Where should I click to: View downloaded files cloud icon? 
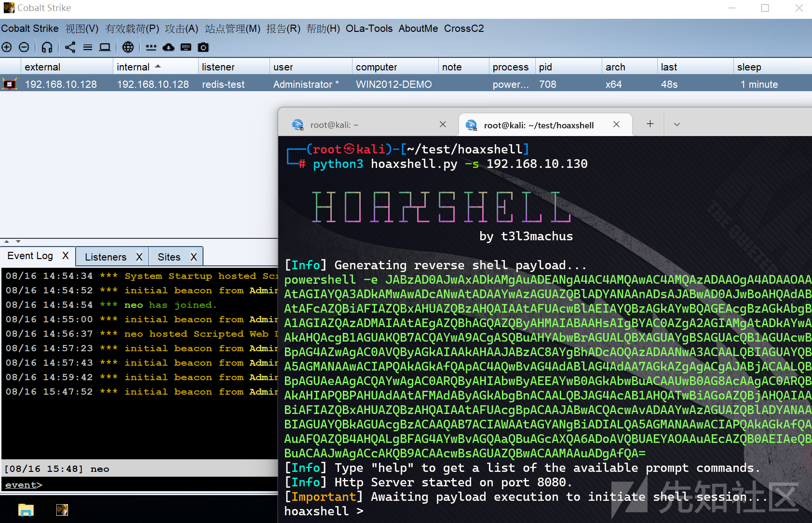pyautogui.click(x=168, y=47)
